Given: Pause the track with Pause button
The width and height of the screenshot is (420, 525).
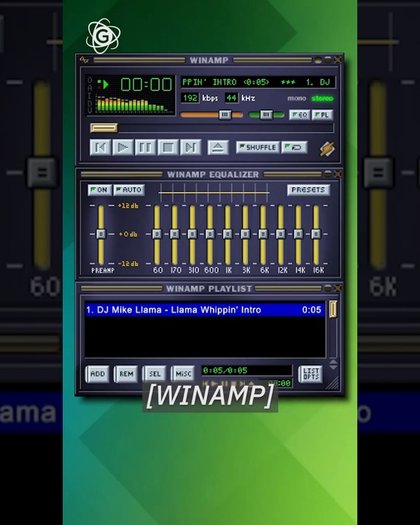Looking at the screenshot, I should pyautogui.click(x=145, y=147).
